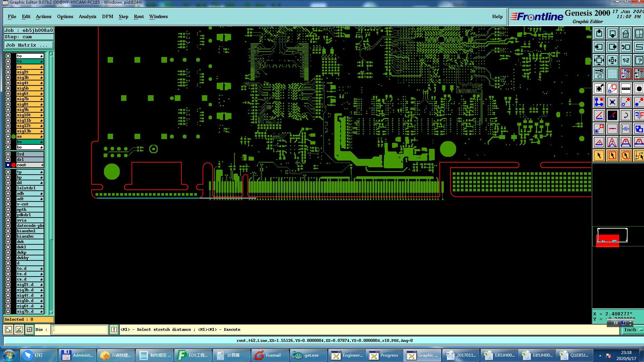Click the help question mark tool icon
This screenshot has height=362, width=644.
[x=638, y=60]
